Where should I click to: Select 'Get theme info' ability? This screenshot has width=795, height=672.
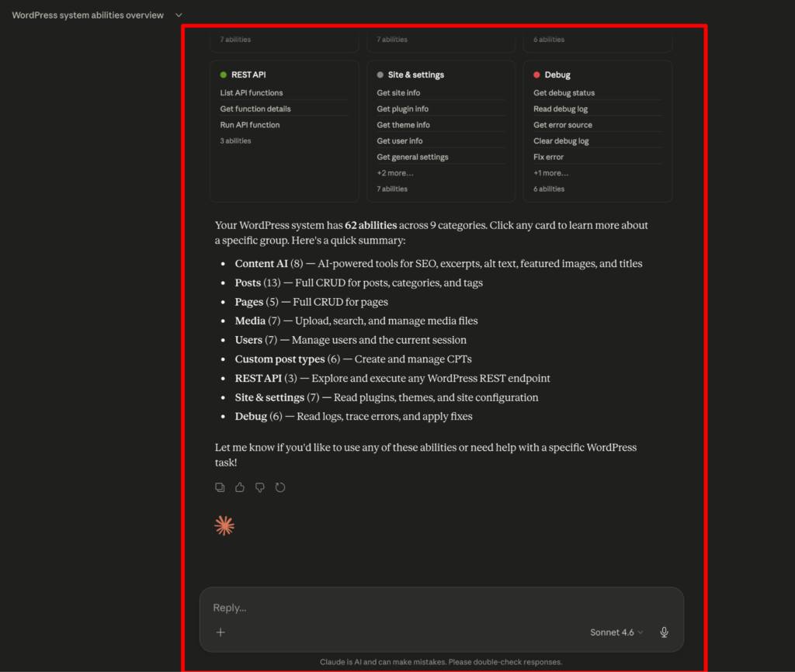(403, 125)
